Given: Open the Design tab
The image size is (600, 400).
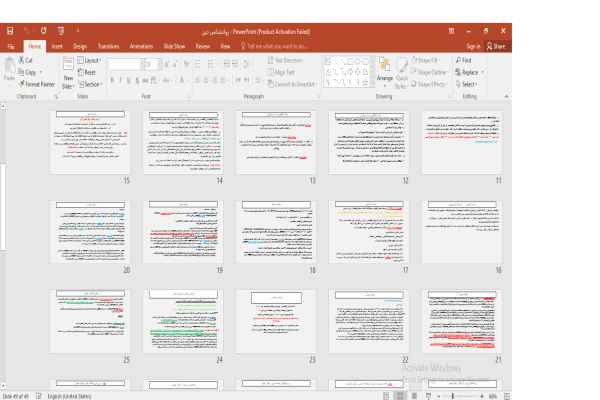Looking at the screenshot, I should click(x=80, y=46).
